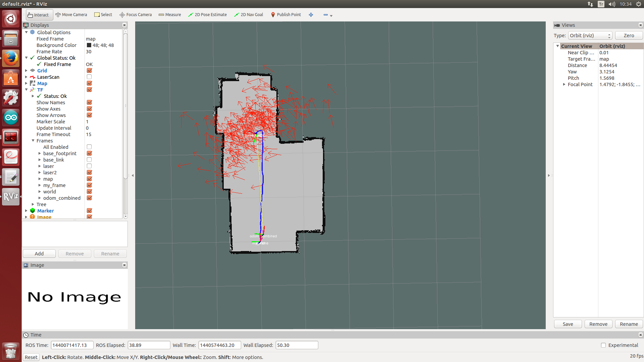Select the Interact tool
Image resolution: width=644 pixels, height=362 pixels.
click(39, 15)
